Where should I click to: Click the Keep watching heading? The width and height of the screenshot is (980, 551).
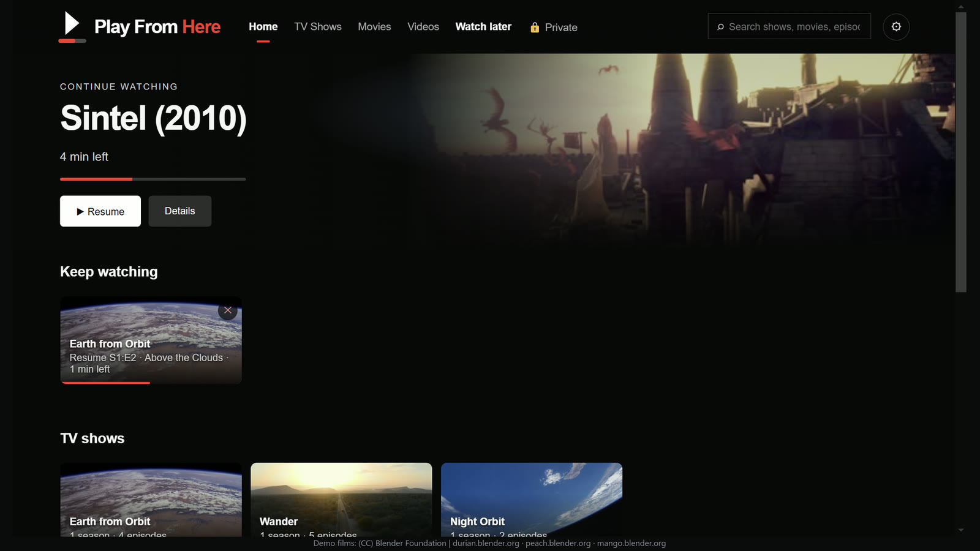click(x=109, y=272)
